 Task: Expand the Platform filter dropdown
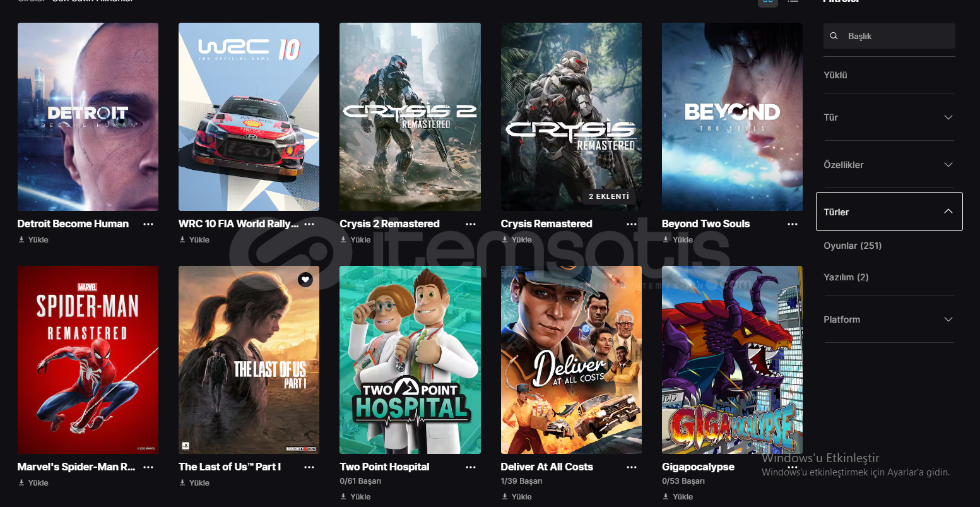(x=889, y=319)
